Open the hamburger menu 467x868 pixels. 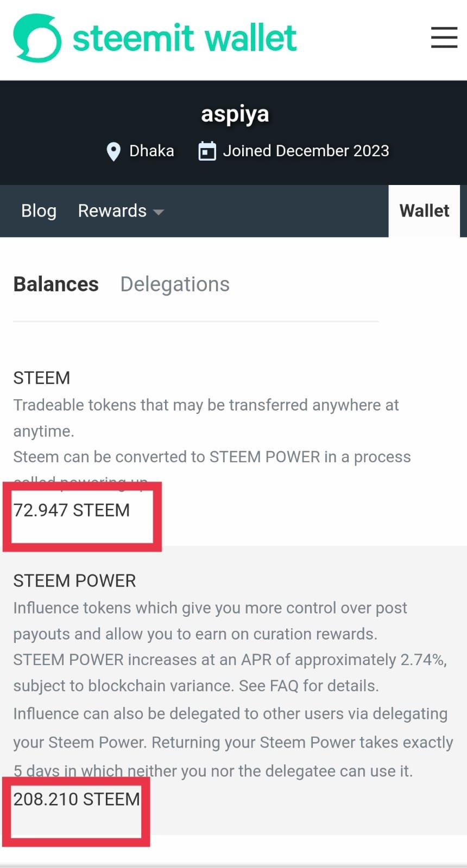[x=444, y=37]
